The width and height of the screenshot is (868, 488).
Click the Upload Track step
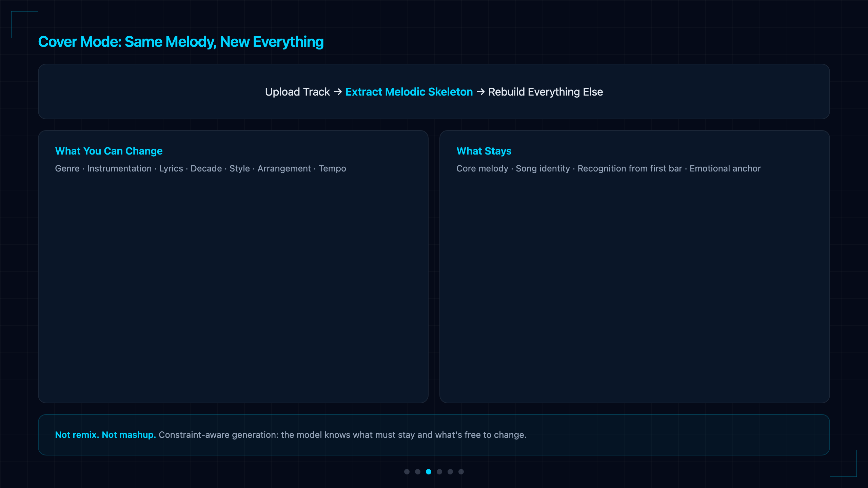[297, 92]
